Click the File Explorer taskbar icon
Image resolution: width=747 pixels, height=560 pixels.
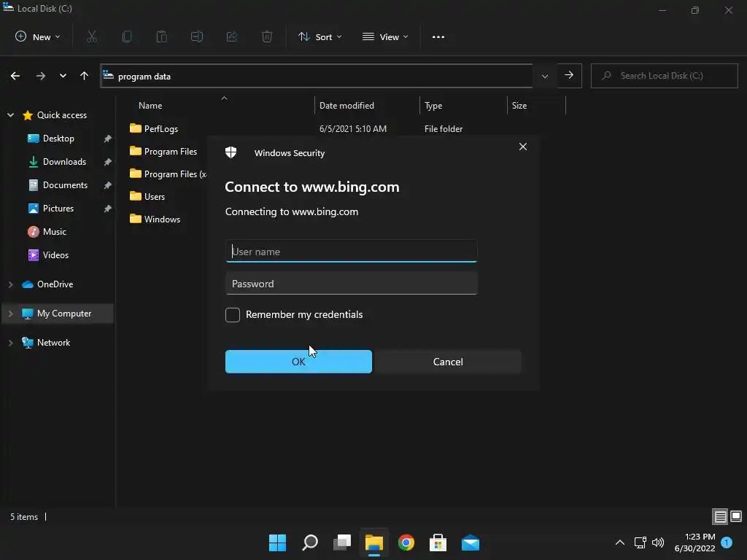[374, 542]
